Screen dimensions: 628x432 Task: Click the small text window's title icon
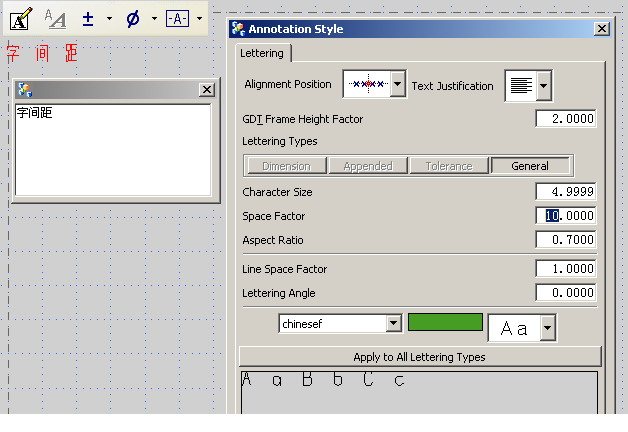(x=25, y=89)
